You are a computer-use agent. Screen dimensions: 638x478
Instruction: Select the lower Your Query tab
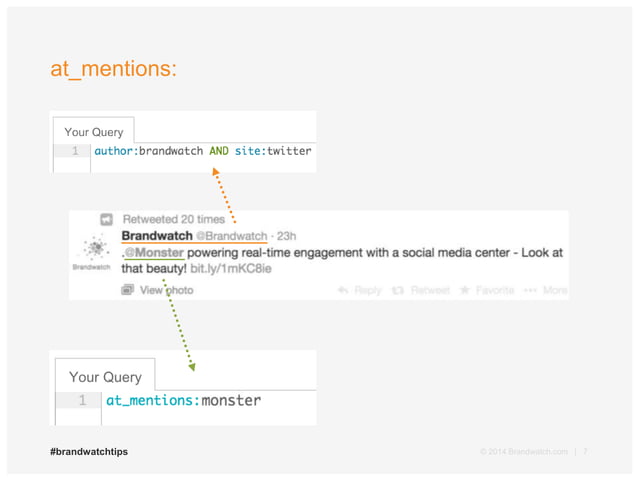pos(105,375)
